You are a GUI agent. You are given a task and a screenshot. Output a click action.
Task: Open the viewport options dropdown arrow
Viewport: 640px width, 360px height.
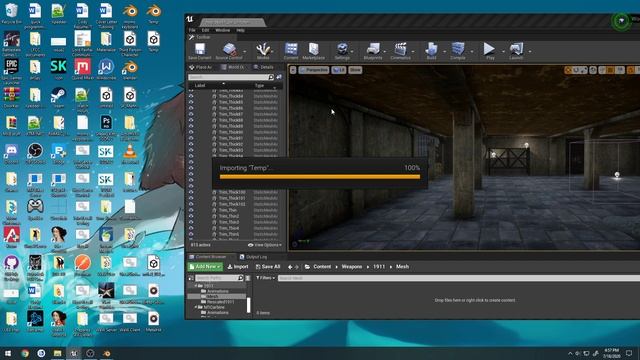[x=293, y=70]
